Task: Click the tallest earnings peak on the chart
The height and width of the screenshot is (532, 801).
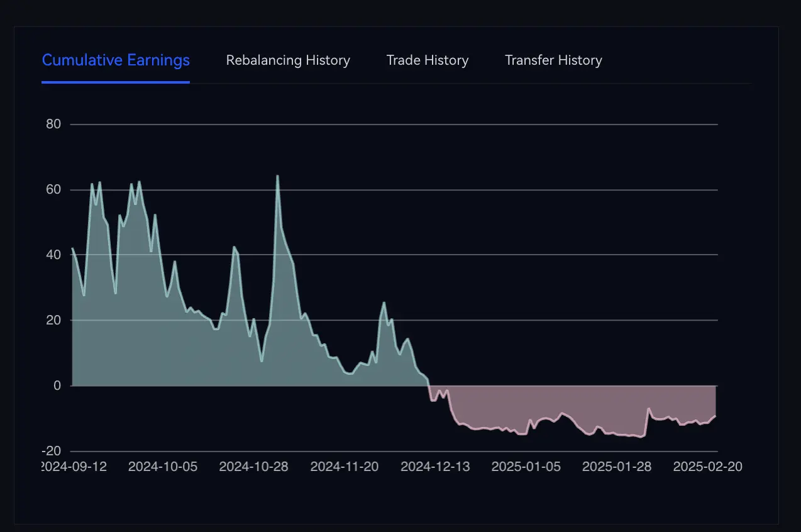Action: (x=277, y=176)
